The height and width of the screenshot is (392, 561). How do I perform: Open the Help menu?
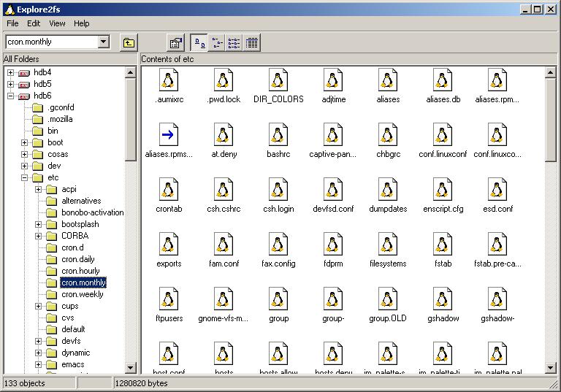pos(82,23)
